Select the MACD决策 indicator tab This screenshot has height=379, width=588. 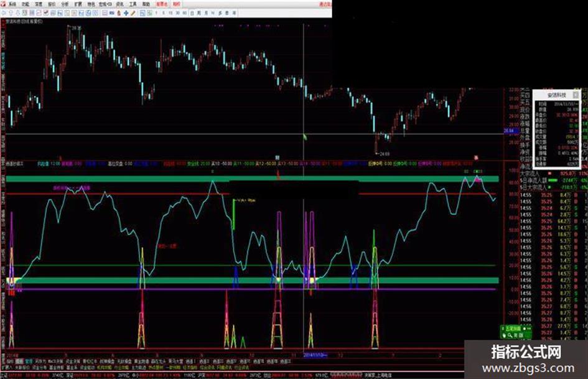(x=55, y=362)
